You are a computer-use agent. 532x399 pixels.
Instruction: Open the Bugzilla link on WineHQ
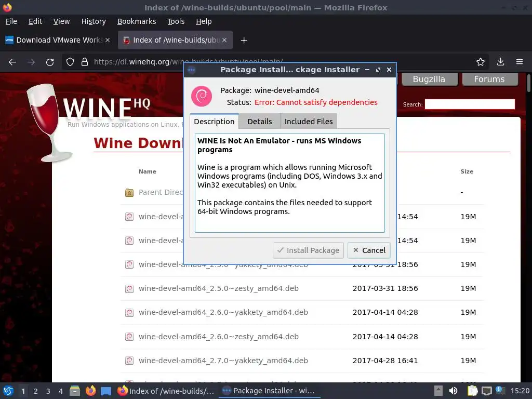click(429, 79)
